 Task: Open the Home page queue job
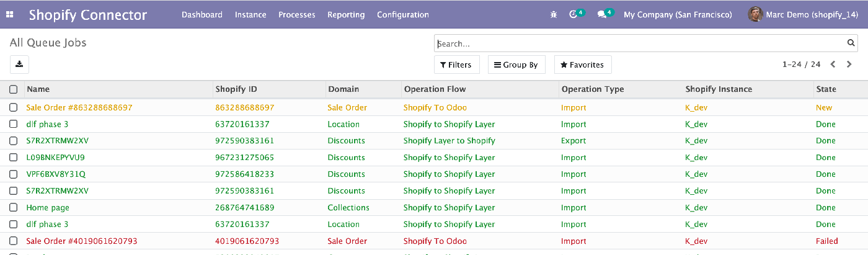point(48,208)
